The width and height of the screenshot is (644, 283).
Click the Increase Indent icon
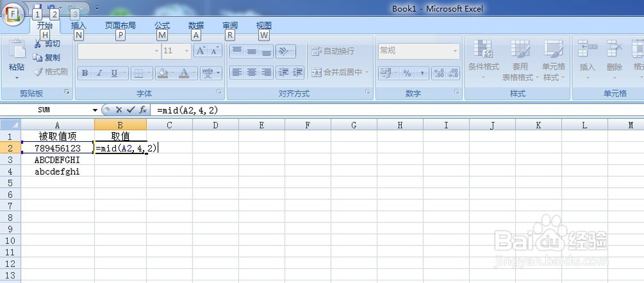[298, 72]
